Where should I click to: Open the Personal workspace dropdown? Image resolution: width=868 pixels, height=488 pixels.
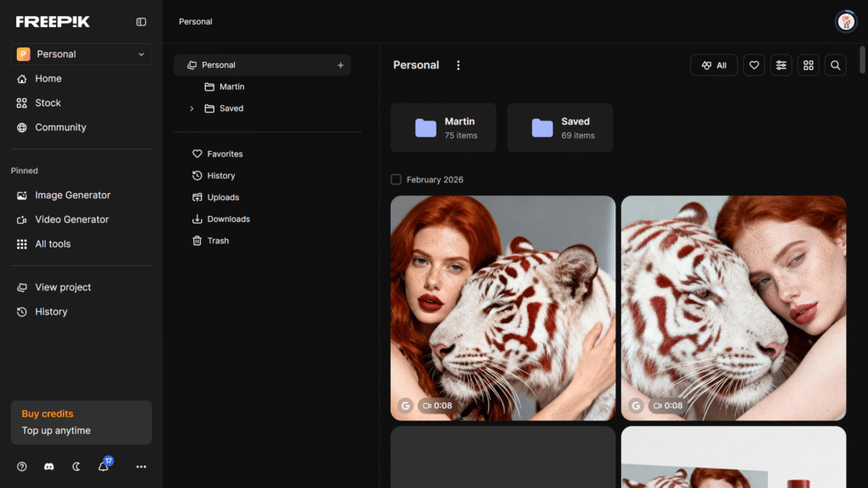tap(81, 54)
